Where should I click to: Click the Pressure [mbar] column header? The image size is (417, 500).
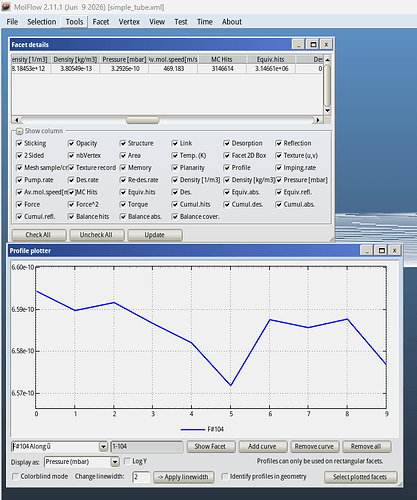pos(124,59)
